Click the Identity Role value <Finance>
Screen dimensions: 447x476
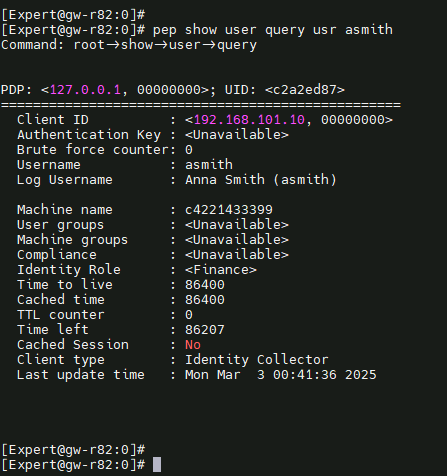(221, 270)
